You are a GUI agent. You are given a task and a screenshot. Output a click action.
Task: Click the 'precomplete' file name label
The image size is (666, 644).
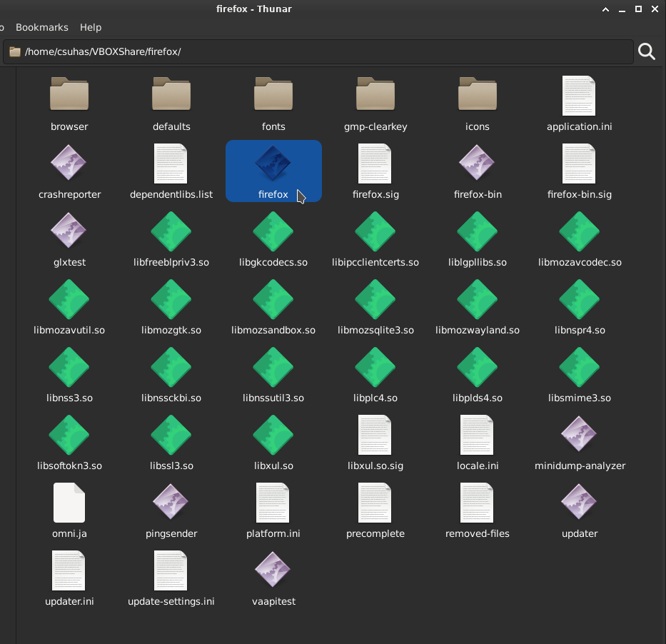tap(375, 534)
